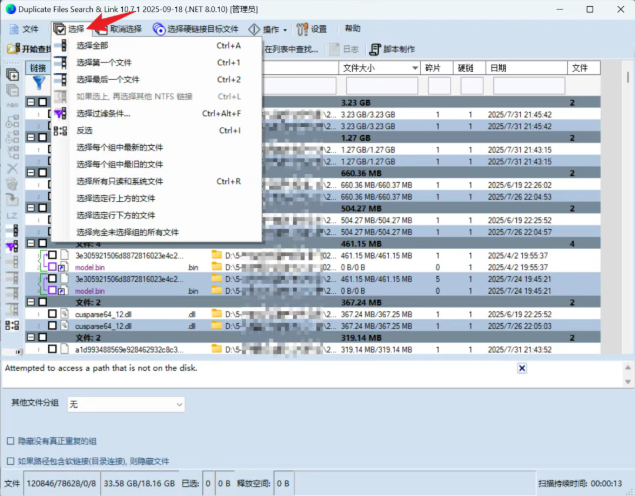Open the 设置 settings toolbar item

(311, 29)
